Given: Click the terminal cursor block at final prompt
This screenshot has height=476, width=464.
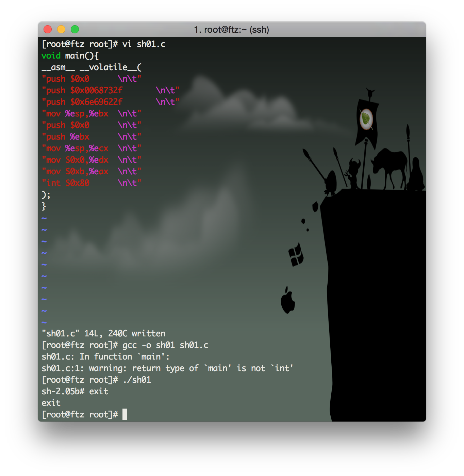Looking at the screenshot, I should click(125, 414).
